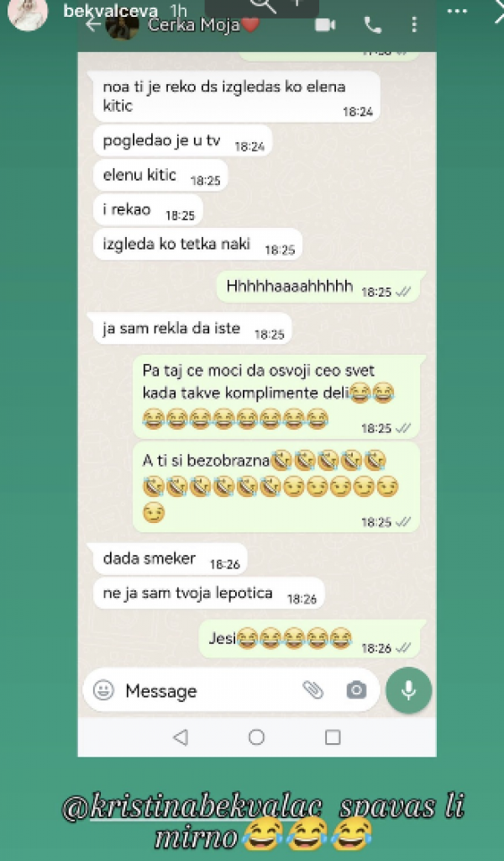Open the story's three-dot options menu
The image size is (504, 861).
[x=457, y=11]
